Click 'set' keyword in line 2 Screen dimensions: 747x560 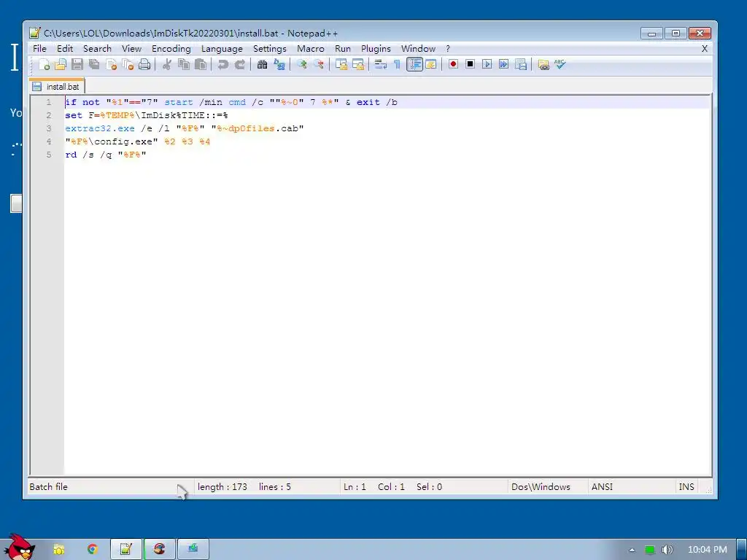pos(74,115)
